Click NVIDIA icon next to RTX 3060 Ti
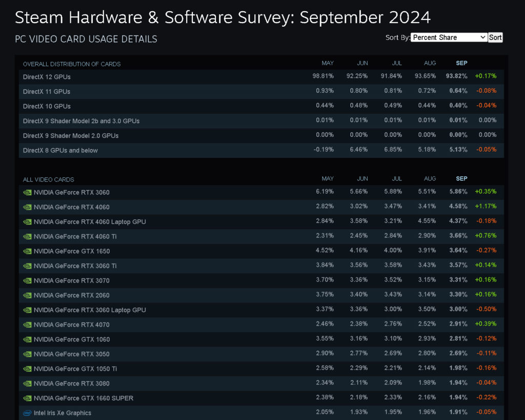The height and width of the screenshot is (420, 525). click(x=28, y=266)
